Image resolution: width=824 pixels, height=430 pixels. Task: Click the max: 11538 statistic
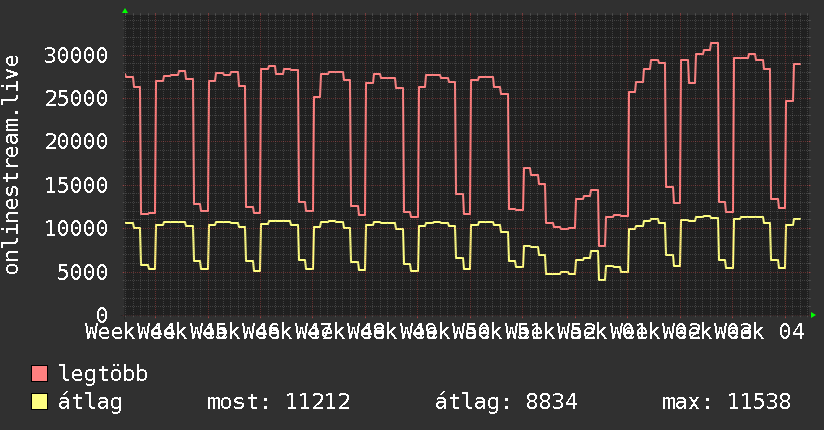(726, 402)
